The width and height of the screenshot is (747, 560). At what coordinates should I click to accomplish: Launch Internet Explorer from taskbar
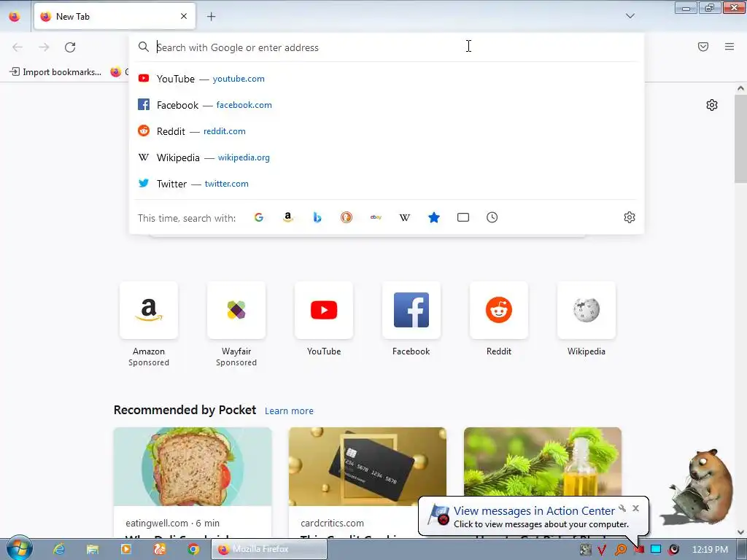tap(58, 550)
